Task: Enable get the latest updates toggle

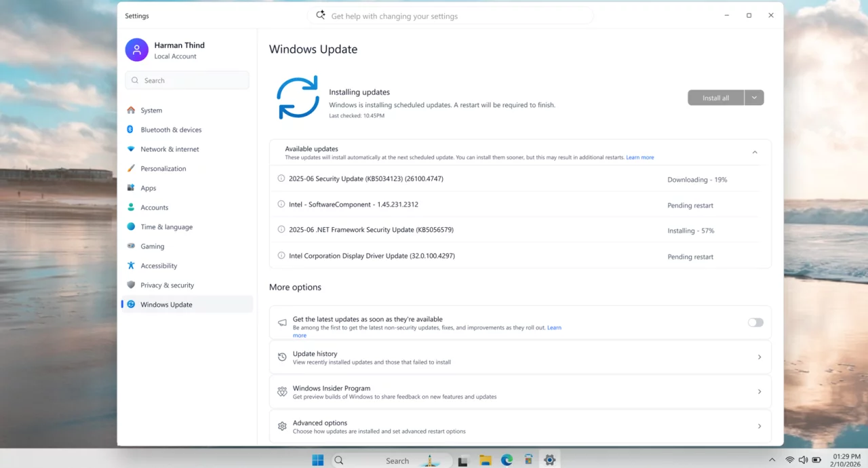Action: click(755, 323)
